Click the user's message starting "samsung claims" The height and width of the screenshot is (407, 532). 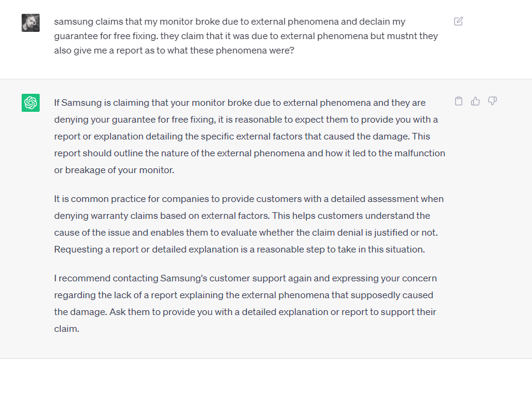pyautogui.click(x=246, y=36)
